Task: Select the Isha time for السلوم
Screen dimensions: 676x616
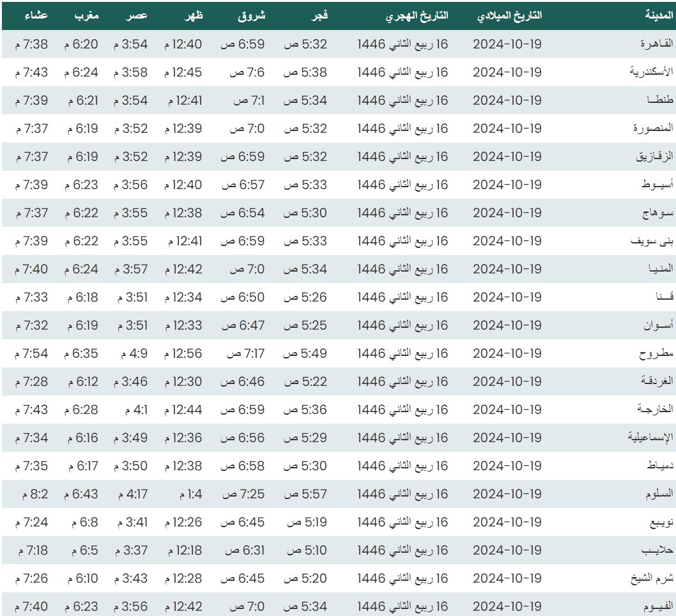Action: [x=31, y=494]
